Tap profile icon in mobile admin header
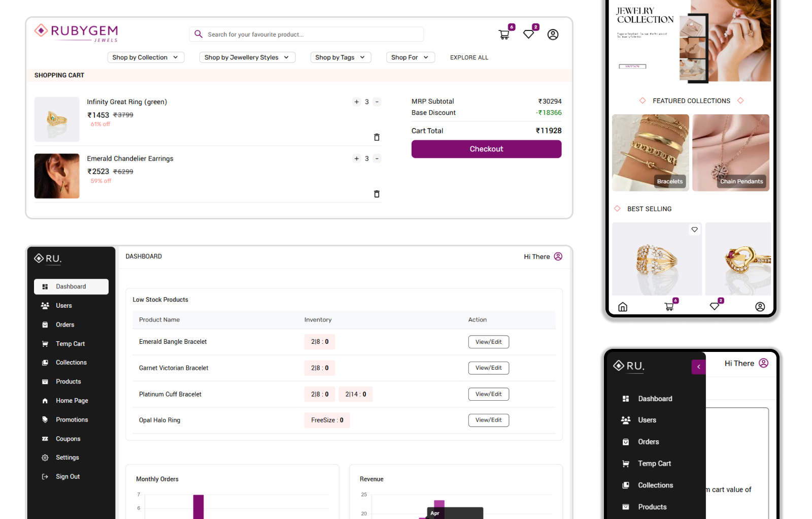The height and width of the screenshot is (519, 812). click(x=764, y=363)
